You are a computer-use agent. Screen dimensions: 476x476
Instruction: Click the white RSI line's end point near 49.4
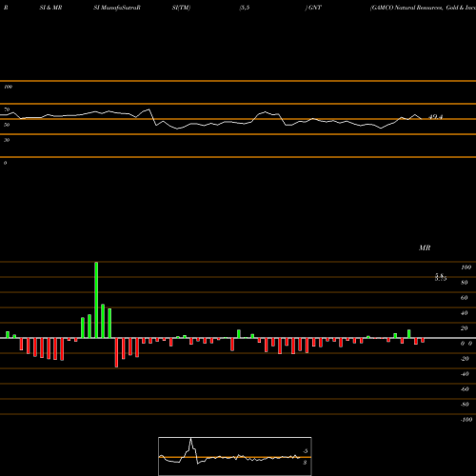click(422, 119)
